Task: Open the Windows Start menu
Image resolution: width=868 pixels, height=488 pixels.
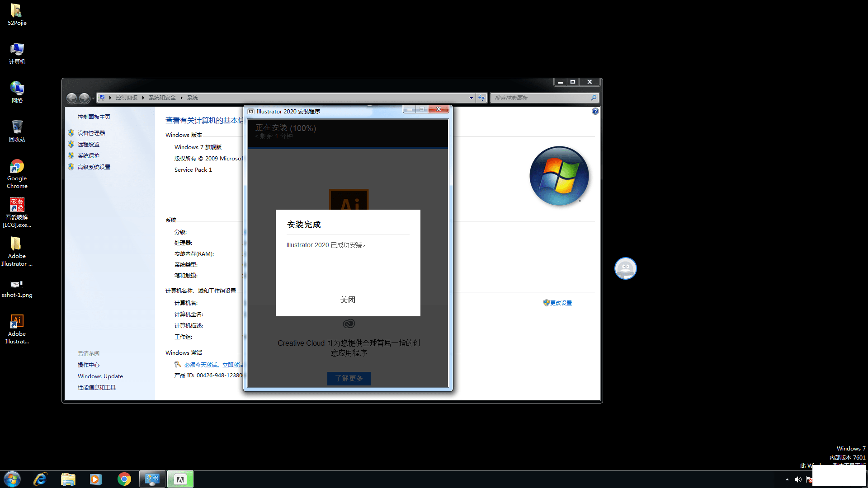Action: (x=12, y=479)
